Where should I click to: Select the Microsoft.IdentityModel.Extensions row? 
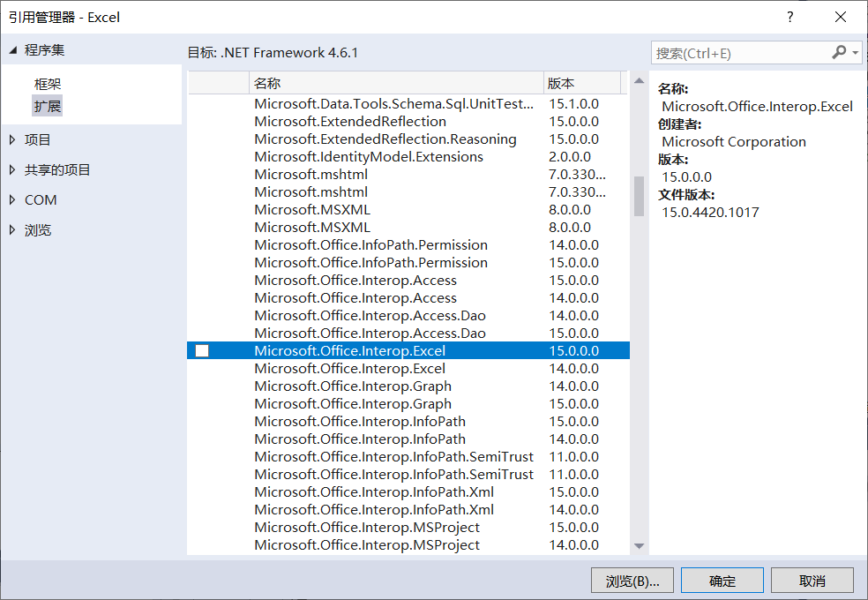(x=408, y=157)
